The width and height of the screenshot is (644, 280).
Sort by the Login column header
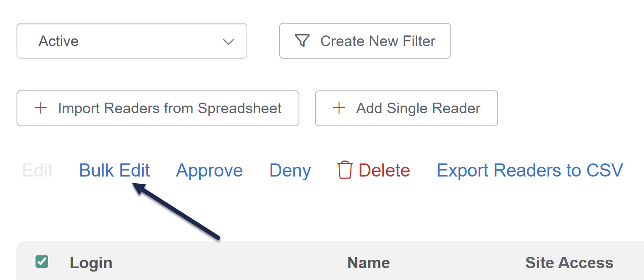click(91, 263)
